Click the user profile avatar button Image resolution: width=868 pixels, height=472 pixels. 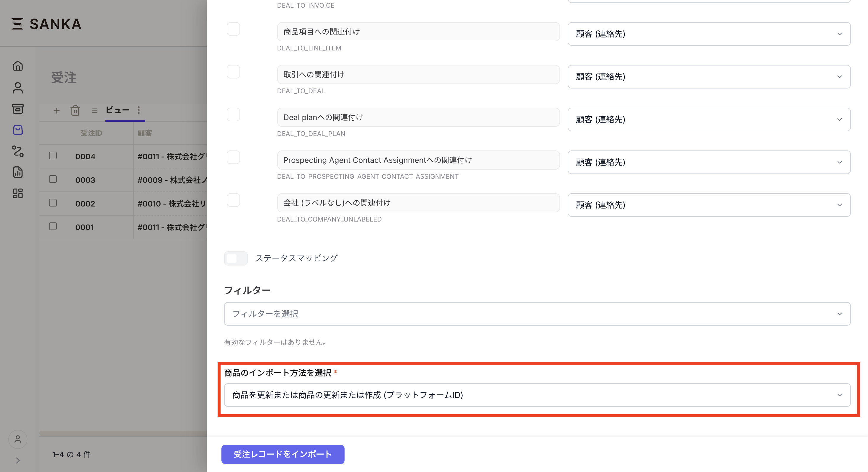[x=18, y=439]
